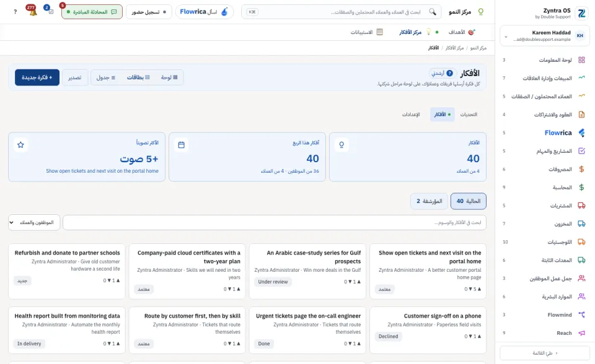
Task: Click the تصدير export button
Action: point(75,77)
